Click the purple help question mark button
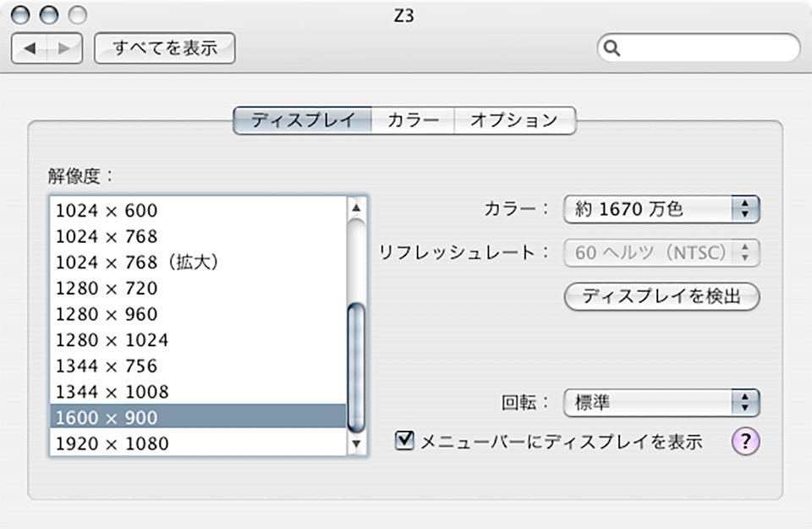This screenshot has height=529, width=812. click(745, 441)
